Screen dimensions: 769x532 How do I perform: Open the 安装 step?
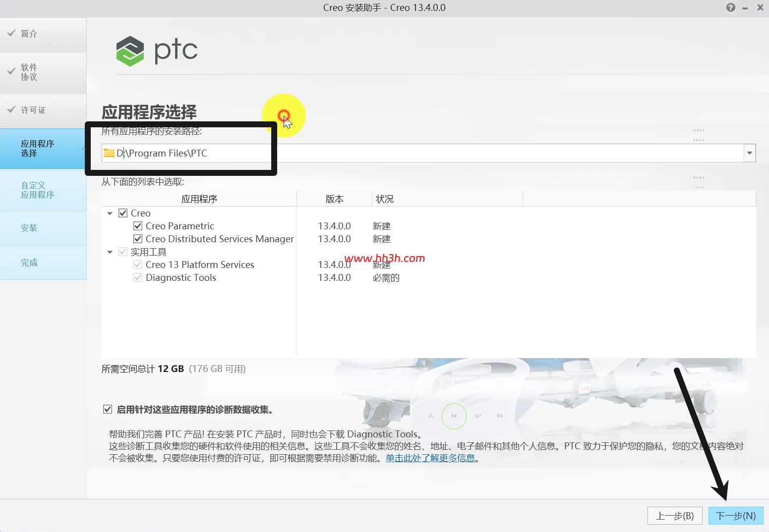(x=43, y=228)
